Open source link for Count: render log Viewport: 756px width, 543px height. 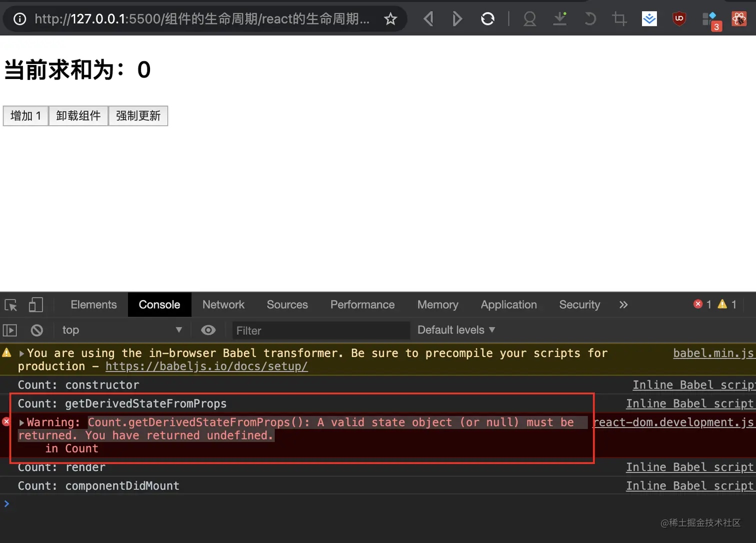tap(690, 467)
